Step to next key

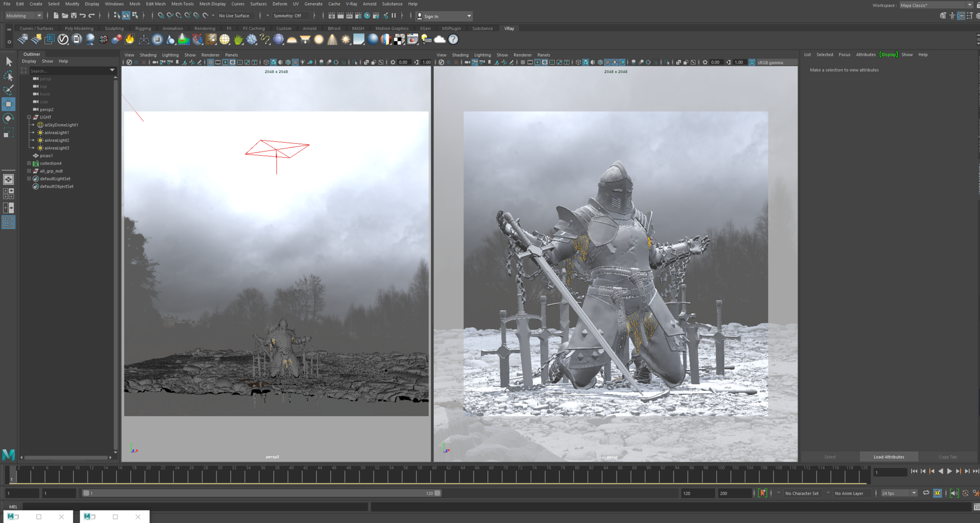point(958,471)
